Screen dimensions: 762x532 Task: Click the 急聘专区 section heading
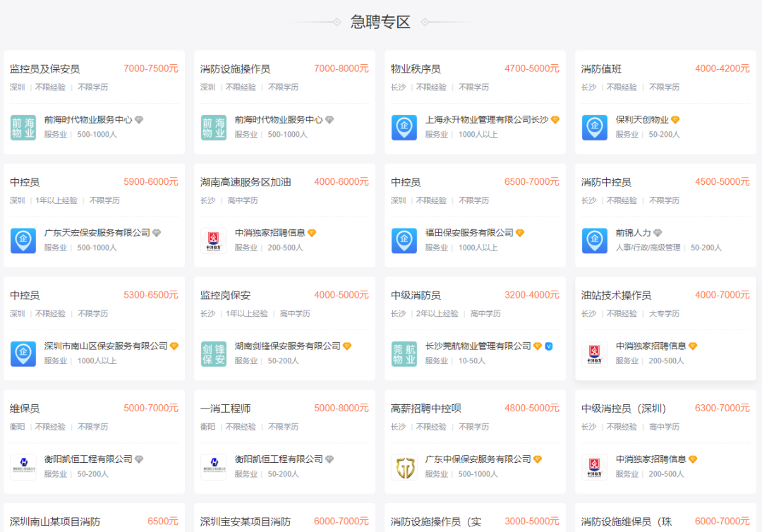(x=380, y=22)
